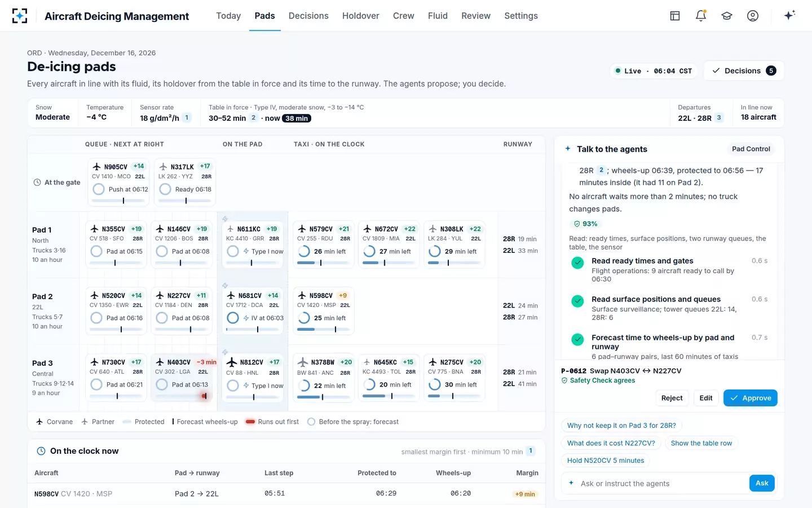The image size is (812, 508).
Task: Go to the Fluid tab
Action: point(438,16)
